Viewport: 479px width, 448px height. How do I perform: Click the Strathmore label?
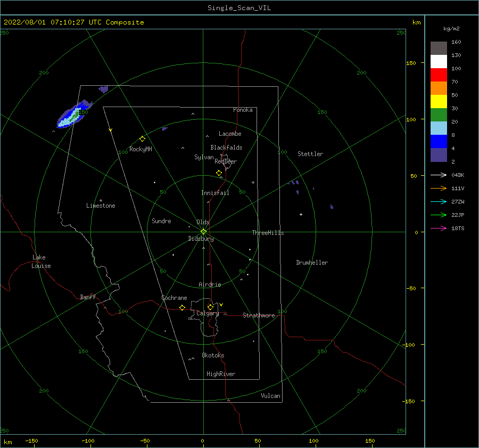coord(259,315)
